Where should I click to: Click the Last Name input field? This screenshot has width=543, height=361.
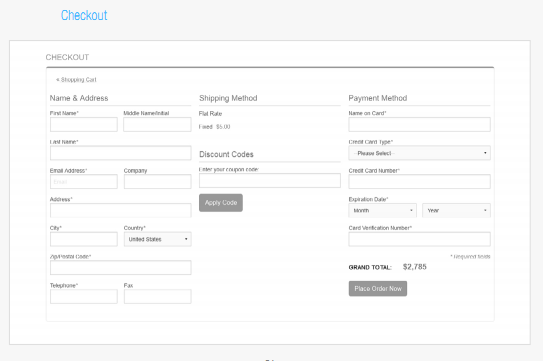[121, 153]
